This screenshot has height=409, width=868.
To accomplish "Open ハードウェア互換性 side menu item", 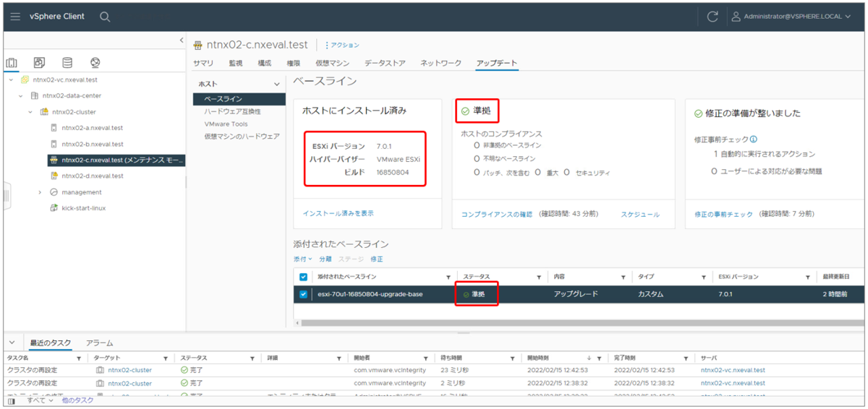I will pos(232,111).
